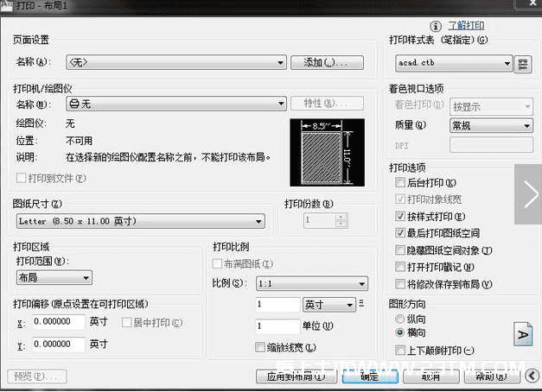Collapse the dialog with the bottom-right arrow
This screenshot has height=392, width=542.
pos(529,376)
